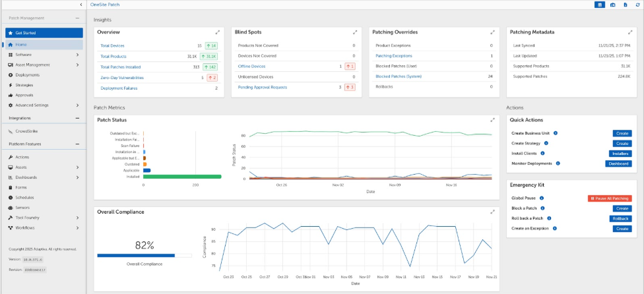The image size is (644, 294).
Task: Open Approvals thumbs-up icon in sidebar
Action: 11,95
